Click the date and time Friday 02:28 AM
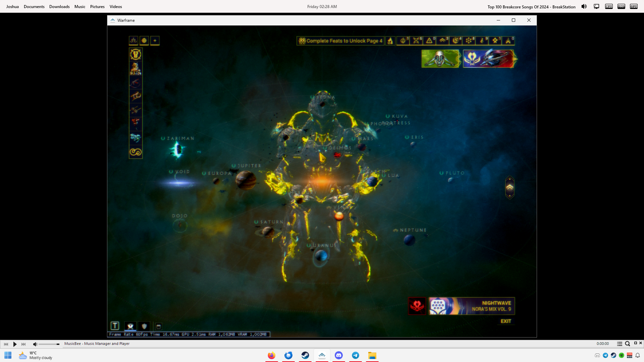This screenshot has width=644, height=362. pos(322,6)
